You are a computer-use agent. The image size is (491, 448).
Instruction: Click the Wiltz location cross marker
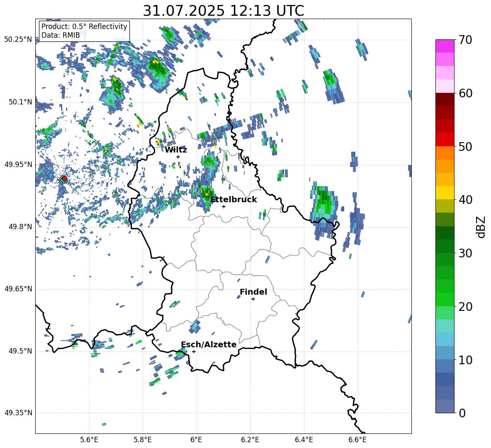(178, 157)
